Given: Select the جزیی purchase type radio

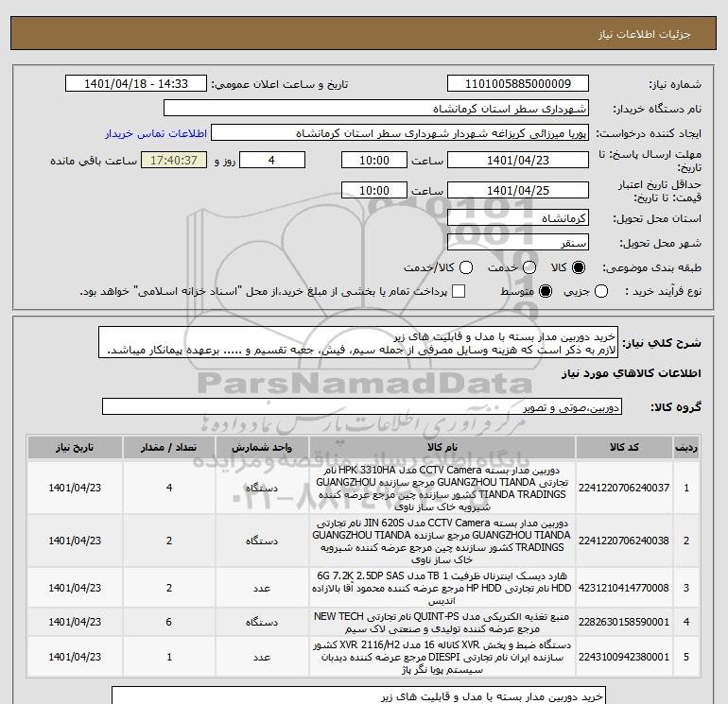Looking at the screenshot, I should tap(601, 291).
